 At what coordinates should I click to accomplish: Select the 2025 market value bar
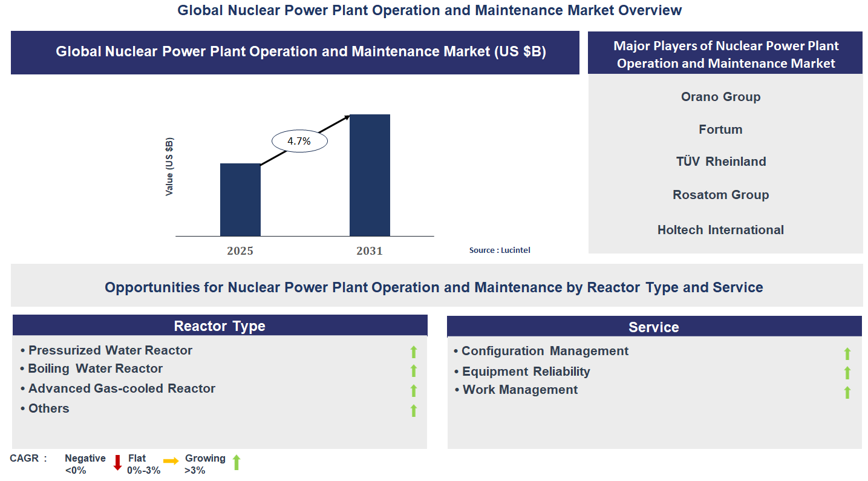tap(240, 200)
